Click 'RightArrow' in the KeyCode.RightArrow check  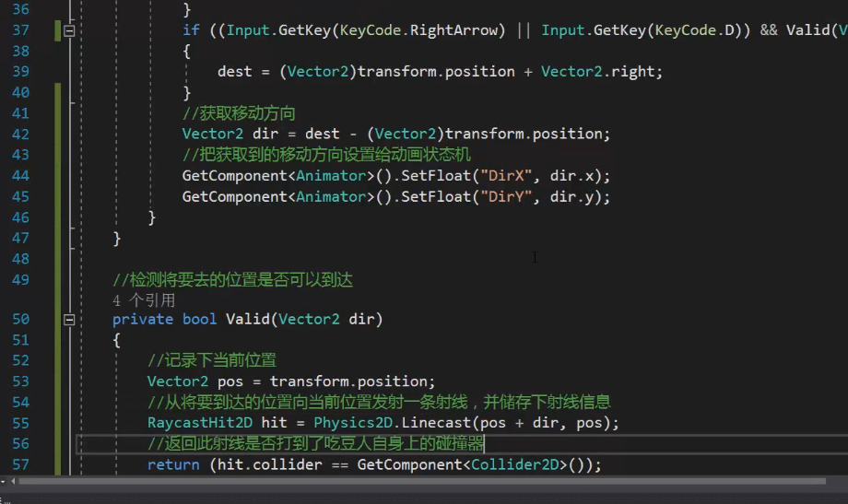[453, 30]
